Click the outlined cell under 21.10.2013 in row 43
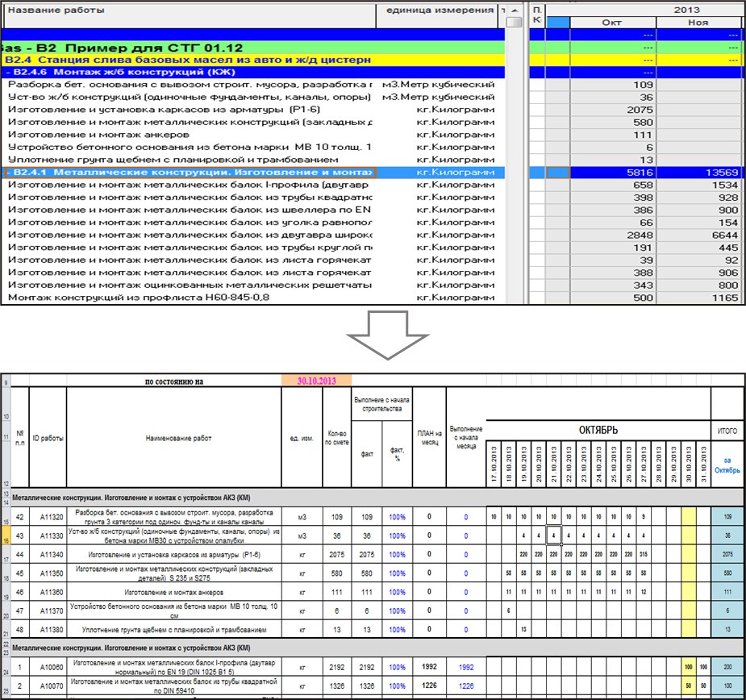Viewport: 746px width, 700px height. (x=554, y=535)
